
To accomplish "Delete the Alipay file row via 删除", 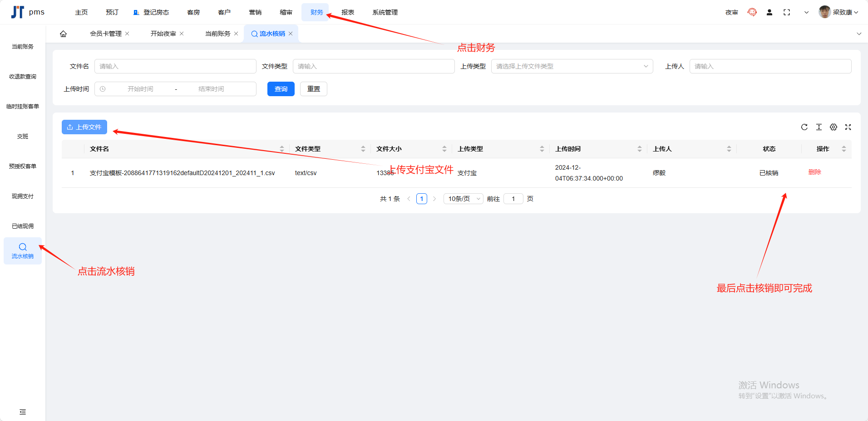I will click(814, 172).
